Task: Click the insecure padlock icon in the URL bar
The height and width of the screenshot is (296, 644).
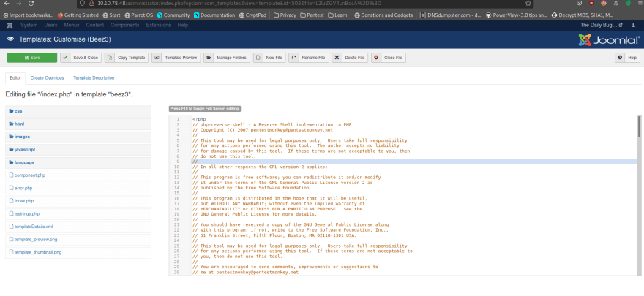Action: coord(91,3)
